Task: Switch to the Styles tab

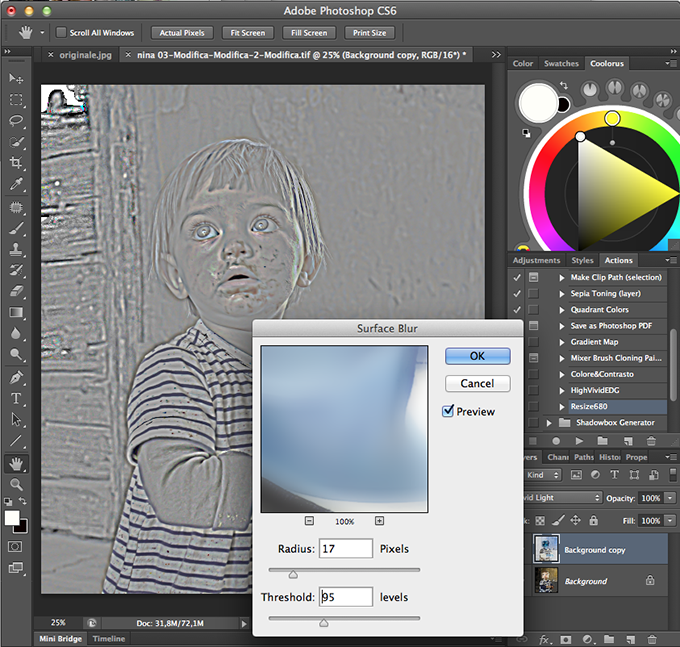Action: (582, 260)
